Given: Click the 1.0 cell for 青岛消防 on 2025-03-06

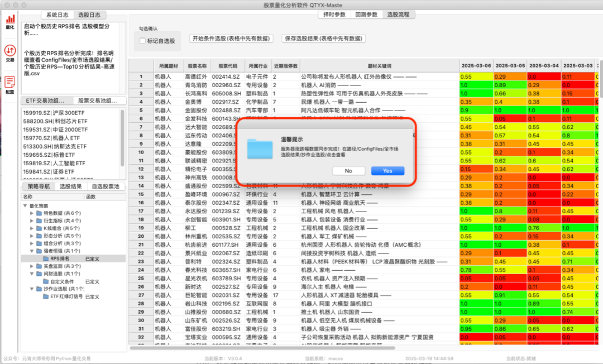Looking at the screenshot, I should coord(476,85).
